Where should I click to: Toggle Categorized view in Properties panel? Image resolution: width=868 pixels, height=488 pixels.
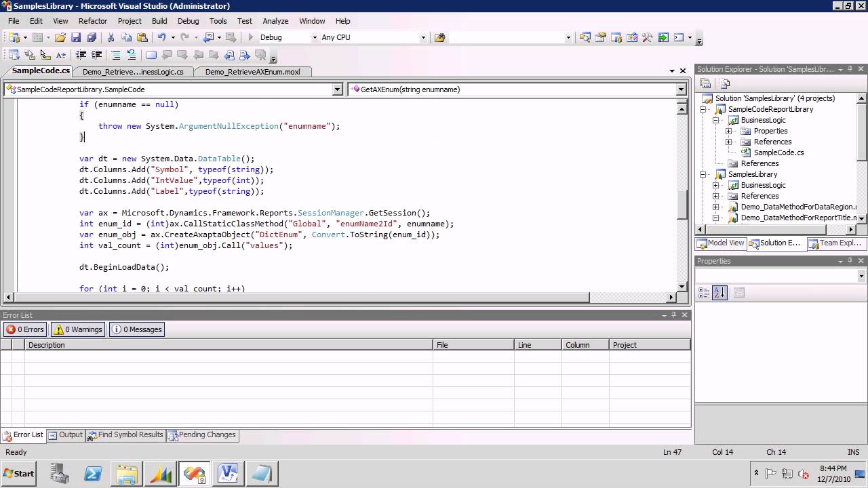(704, 293)
